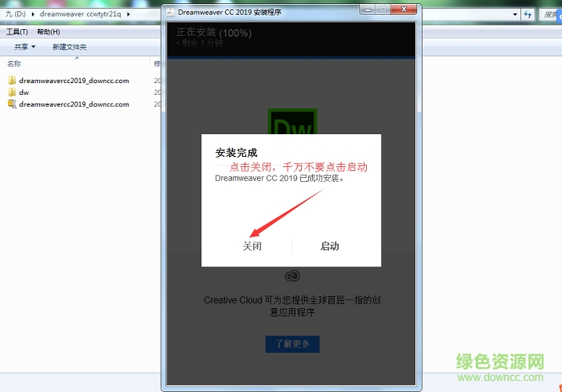
Task: Sort files by the 名称 column header
Action: click(14, 64)
